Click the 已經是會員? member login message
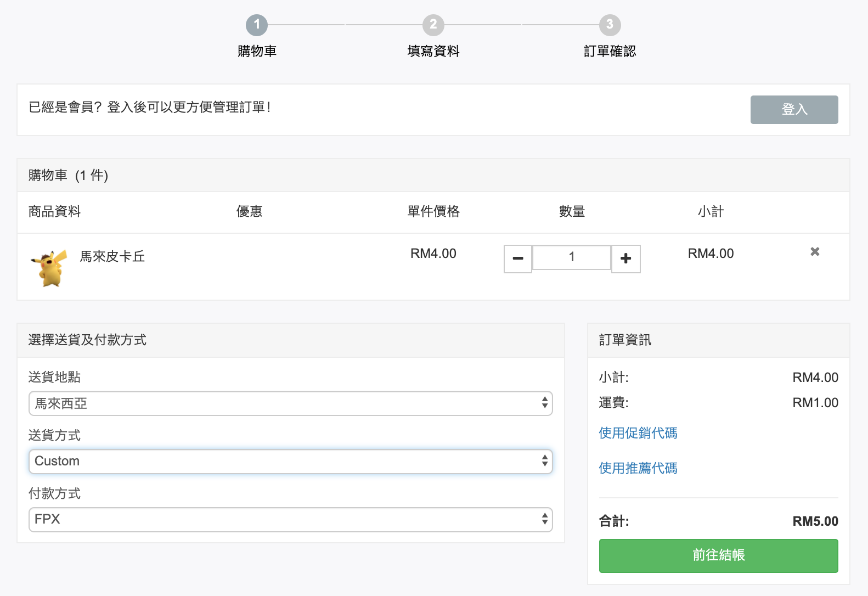This screenshot has height=596, width=868. pos(149,107)
